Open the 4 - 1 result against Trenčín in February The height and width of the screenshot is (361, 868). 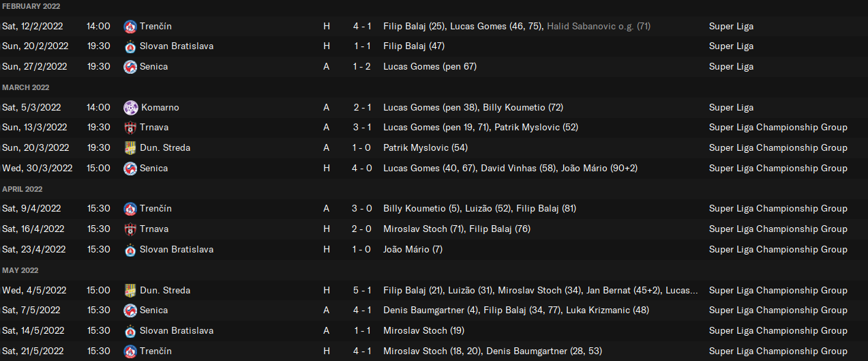pyautogui.click(x=361, y=26)
